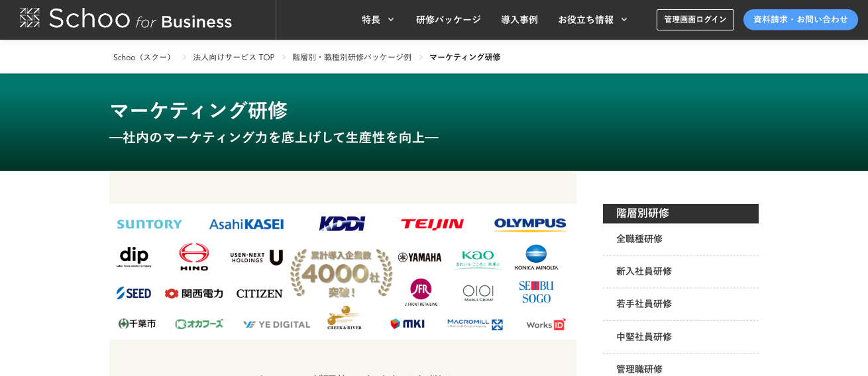868x376 pixels.
Task: Click the 累計導入企業数4000社突破 badge
Action: [341, 273]
